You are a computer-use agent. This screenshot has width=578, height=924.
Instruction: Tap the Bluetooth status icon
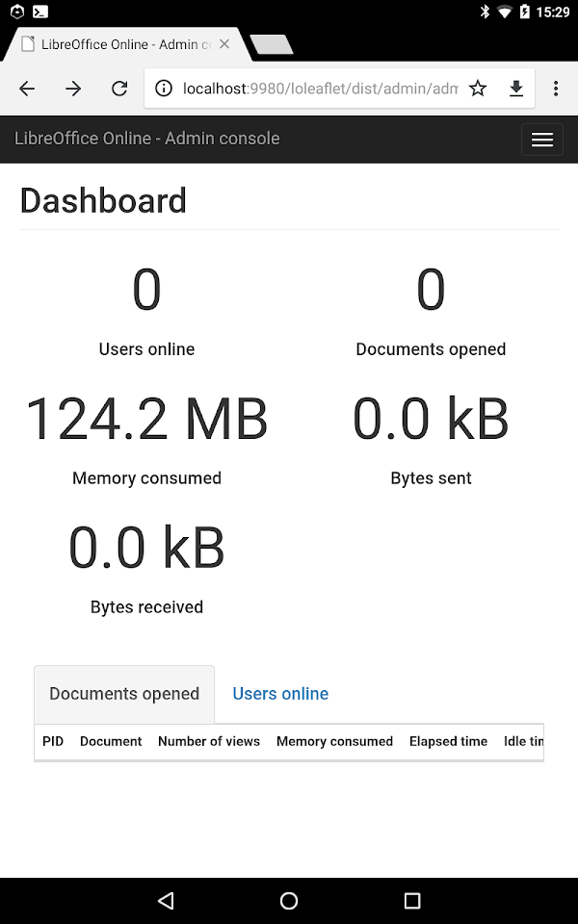[485, 12]
